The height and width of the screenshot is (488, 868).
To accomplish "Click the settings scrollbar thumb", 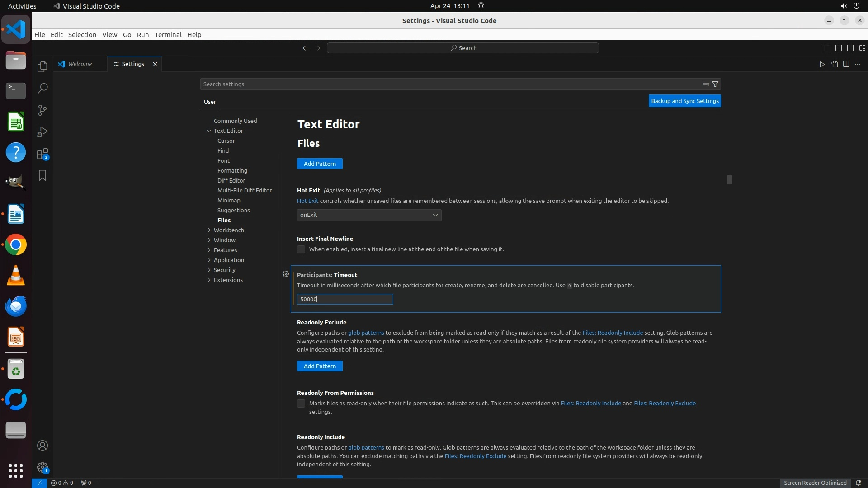I will pos(729,180).
